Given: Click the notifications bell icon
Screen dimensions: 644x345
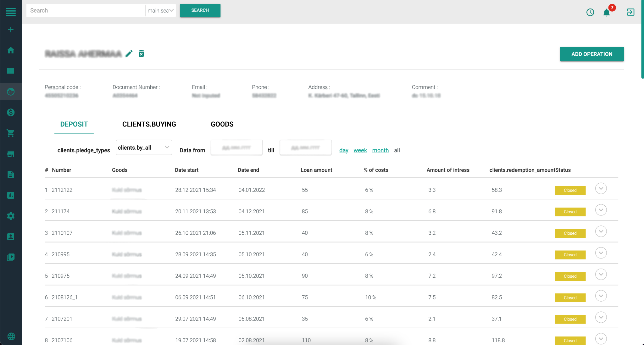Looking at the screenshot, I should 607,12.
